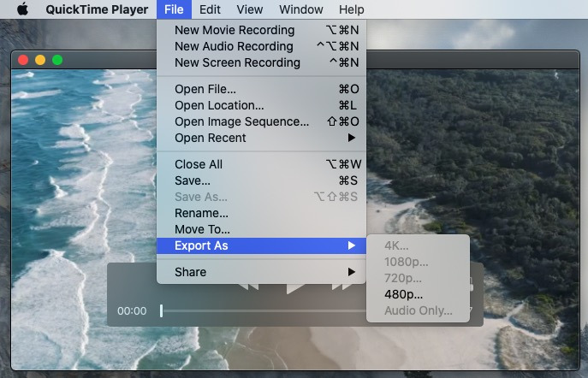Image resolution: width=588 pixels, height=378 pixels.
Task: Close the open File menu
Action: tap(174, 9)
